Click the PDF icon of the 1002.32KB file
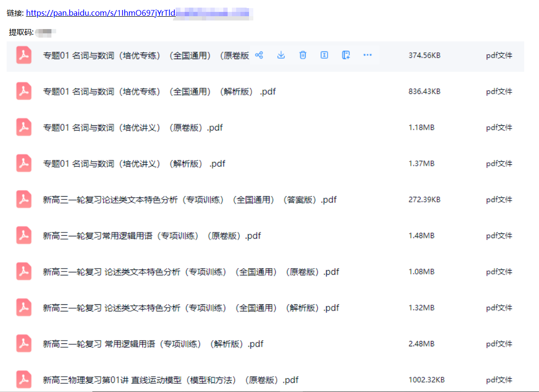This screenshot has height=392, width=539. [x=24, y=380]
